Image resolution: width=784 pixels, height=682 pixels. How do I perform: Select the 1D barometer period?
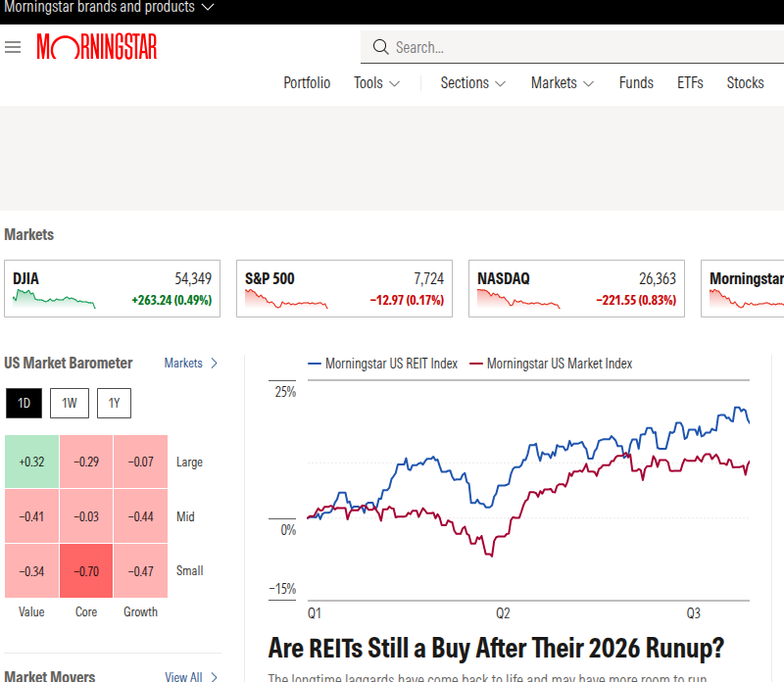(24, 403)
